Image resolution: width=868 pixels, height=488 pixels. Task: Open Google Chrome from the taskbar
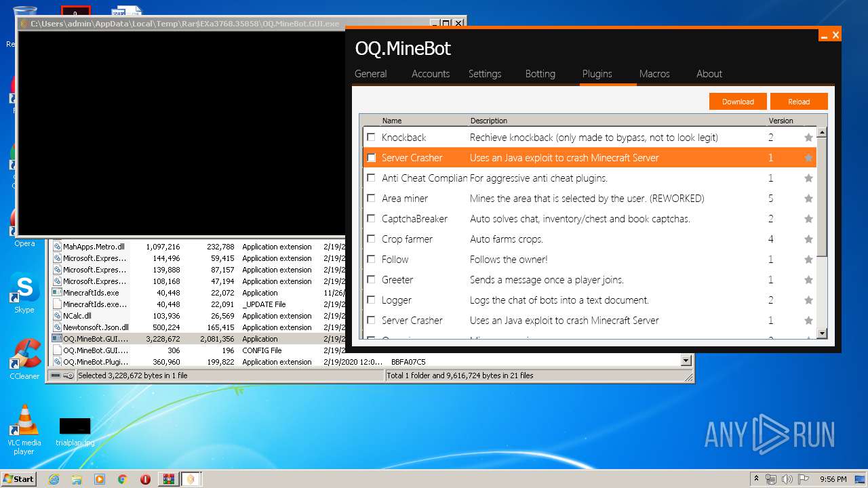[x=123, y=479]
